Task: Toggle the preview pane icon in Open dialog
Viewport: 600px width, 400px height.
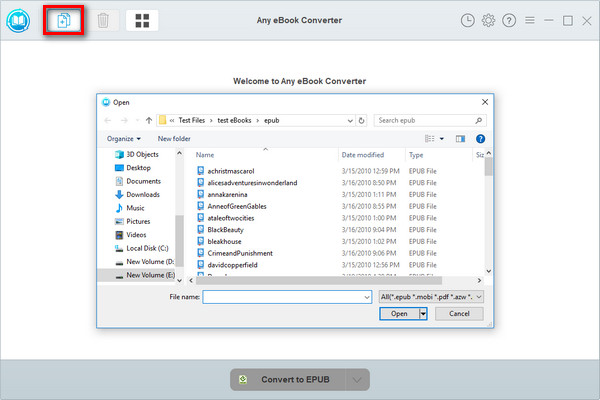Action: tap(460, 139)
